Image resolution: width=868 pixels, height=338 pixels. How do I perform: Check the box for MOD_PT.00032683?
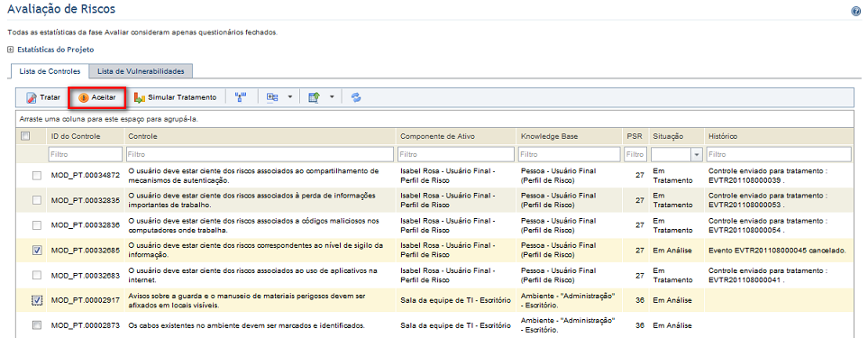tap(37, 275)
